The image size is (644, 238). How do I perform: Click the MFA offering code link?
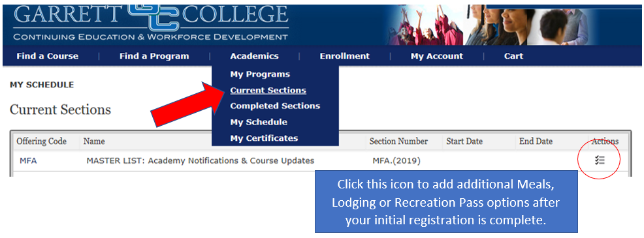pyautogui.click(x=28, y=161)
